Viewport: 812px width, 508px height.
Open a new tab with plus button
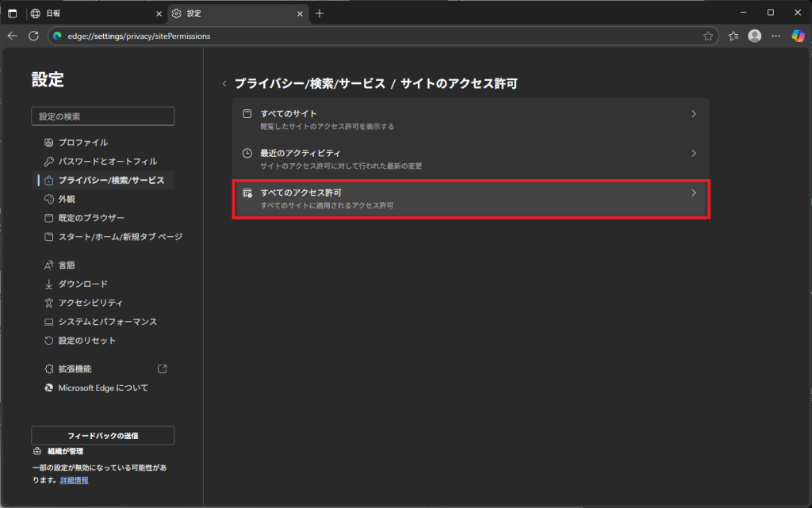[320, 13]
